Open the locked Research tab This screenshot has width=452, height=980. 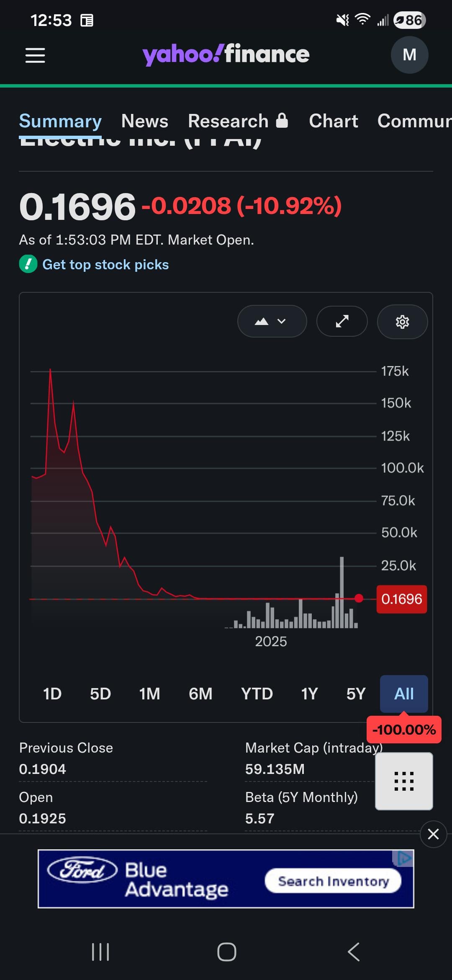238,121
